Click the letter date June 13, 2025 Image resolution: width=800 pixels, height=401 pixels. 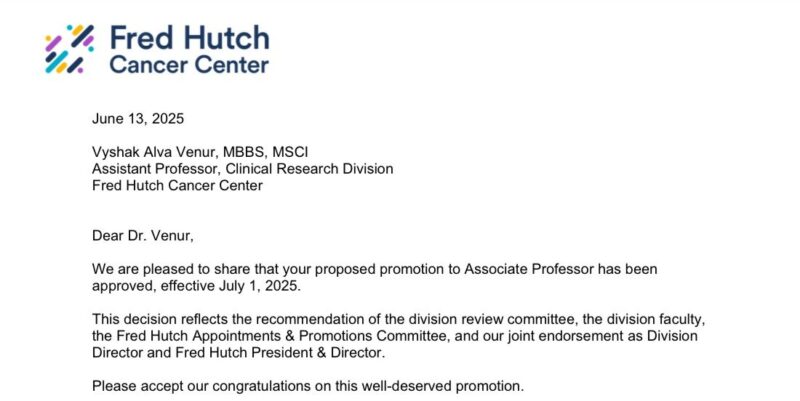tap(138, 119)
